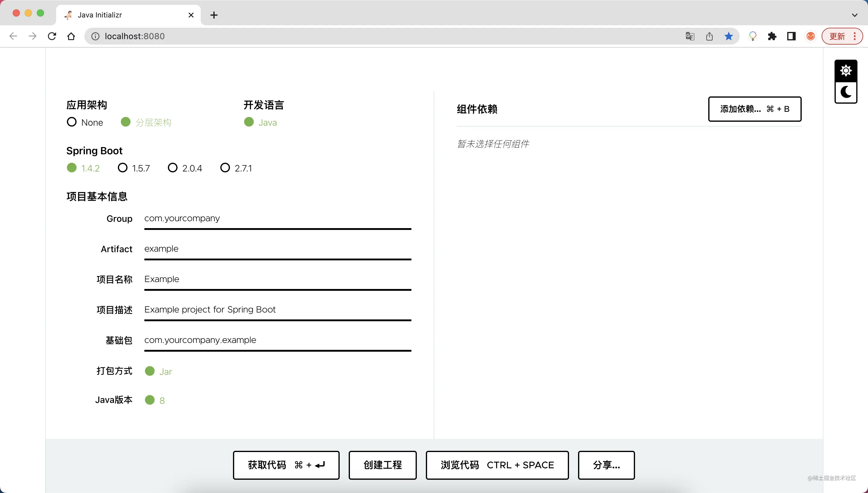Choose Spring Boot version 2.7.1
The image size is (868, 493).
coord(236,168)
